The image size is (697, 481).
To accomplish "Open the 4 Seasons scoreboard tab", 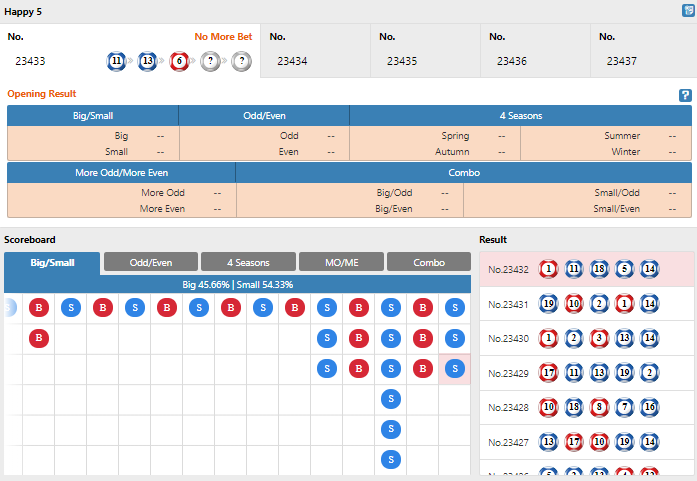I will pos(248,262).
